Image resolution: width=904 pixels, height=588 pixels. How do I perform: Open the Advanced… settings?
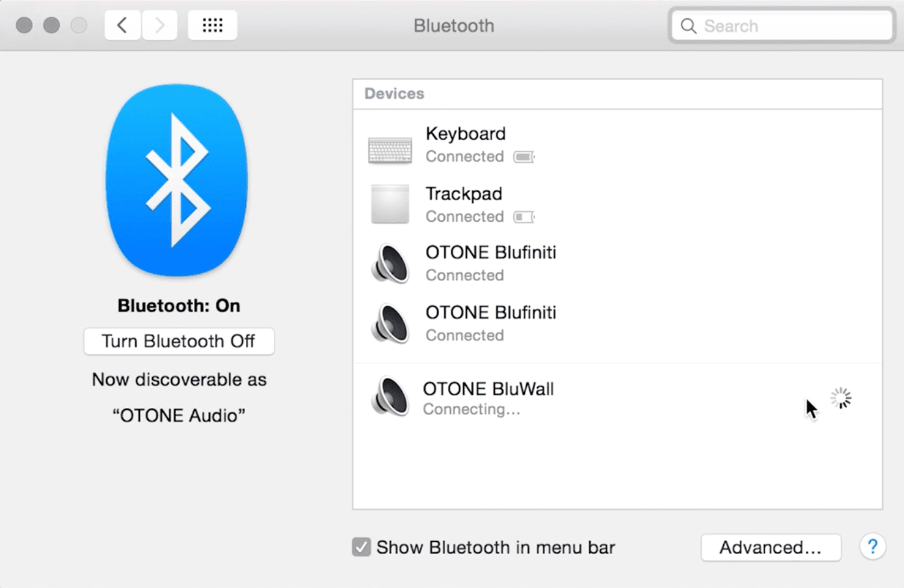771,548
